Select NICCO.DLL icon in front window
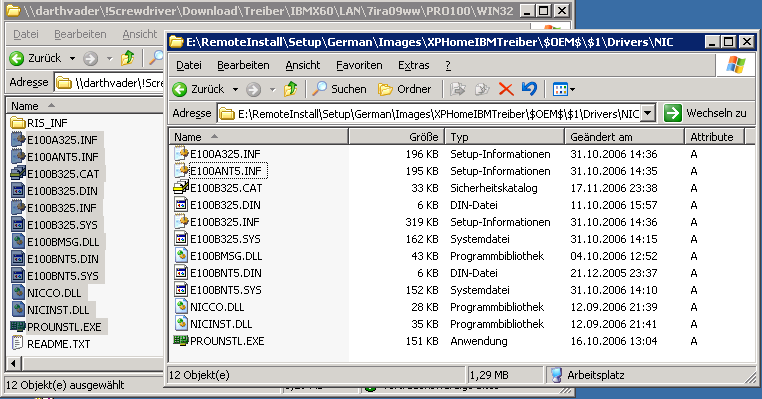Viewport: 762px width, 399px height. pos(181,307)
